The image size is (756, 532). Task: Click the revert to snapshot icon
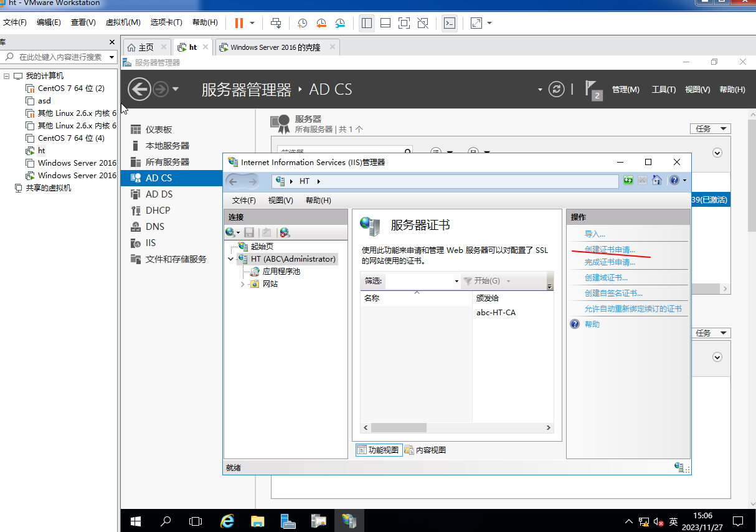coord(321,23)
